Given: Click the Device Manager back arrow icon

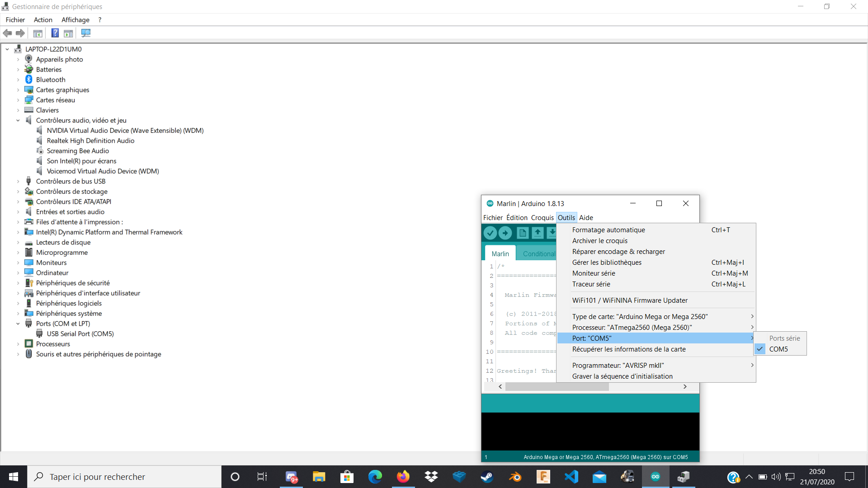Looking at the screenshot, I should 8,33.
